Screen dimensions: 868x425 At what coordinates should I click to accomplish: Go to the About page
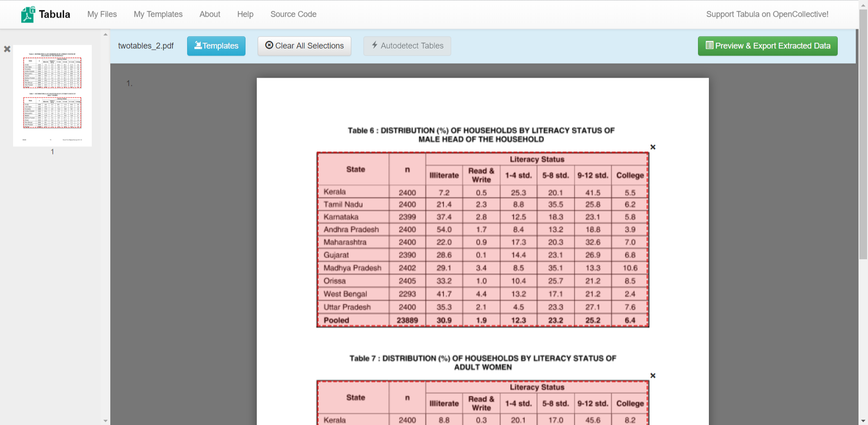click(210, 14)
